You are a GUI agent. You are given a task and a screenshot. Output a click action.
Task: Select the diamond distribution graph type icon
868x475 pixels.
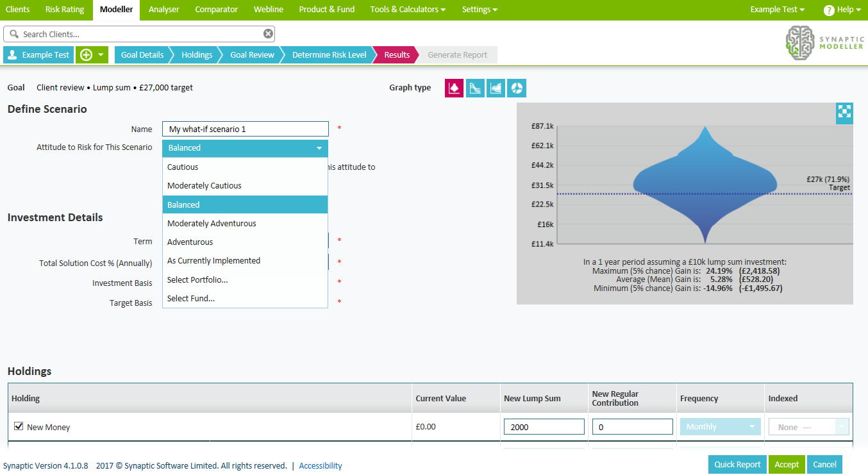point(455,88)
